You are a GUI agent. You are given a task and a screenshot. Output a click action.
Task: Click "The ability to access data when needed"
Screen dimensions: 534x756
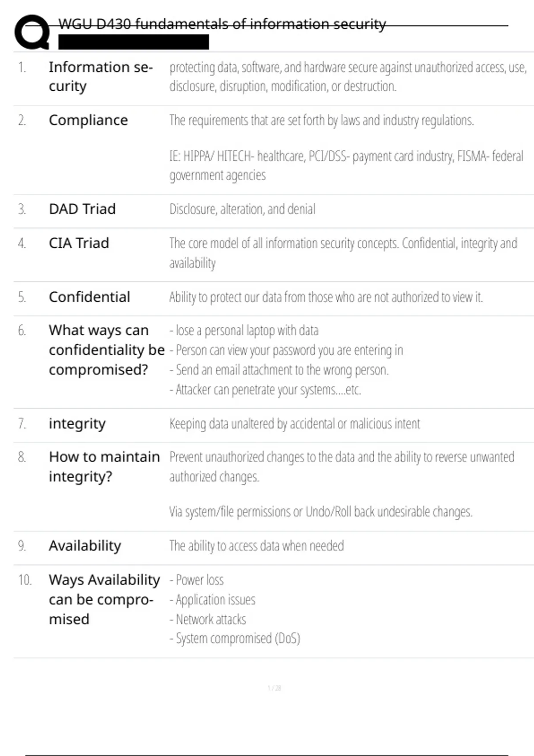pyautogui.click(x=256, y=546)
